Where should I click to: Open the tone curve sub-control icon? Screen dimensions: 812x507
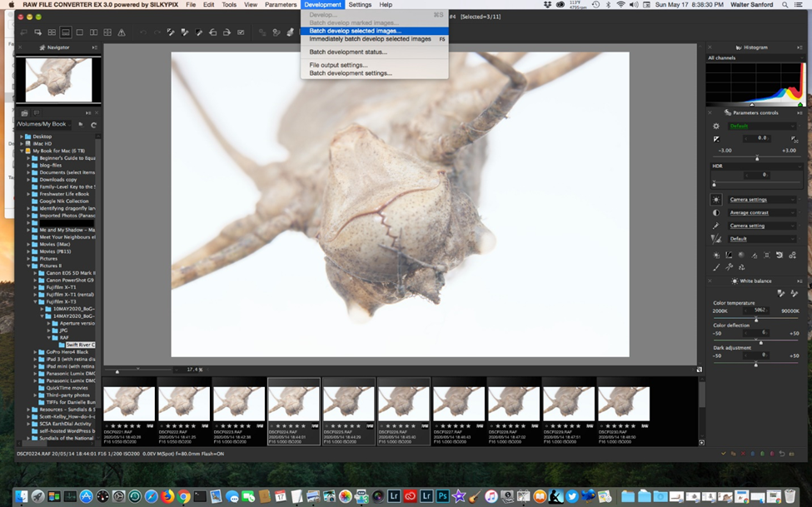(x=729, y=255)
